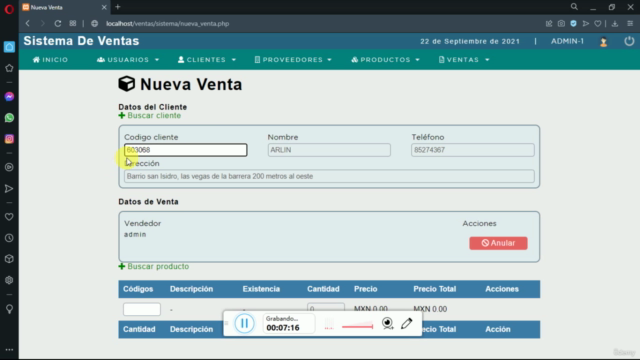This screenshot has width=640, height=360.
Task: Click the Opera sidebar home icon
Action: pos(9,47)
